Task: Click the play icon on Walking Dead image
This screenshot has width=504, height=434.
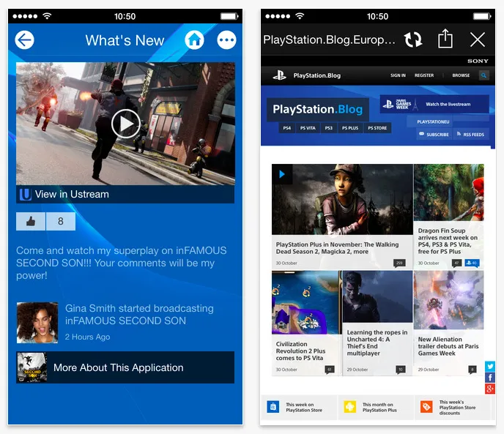Action: [282, 174]
